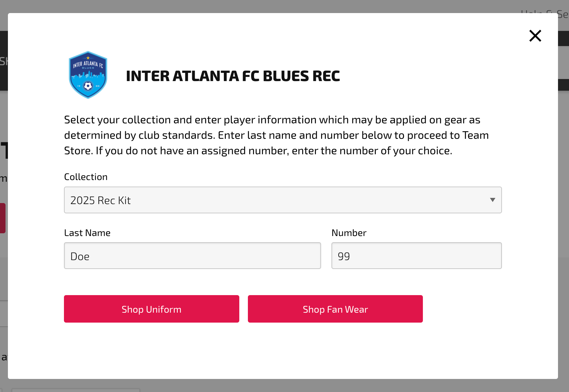Click the INTER ATLANTA FC BLUES REC heading
The image size is (569, 392).
pyautogui.click(x=233, y=76)
